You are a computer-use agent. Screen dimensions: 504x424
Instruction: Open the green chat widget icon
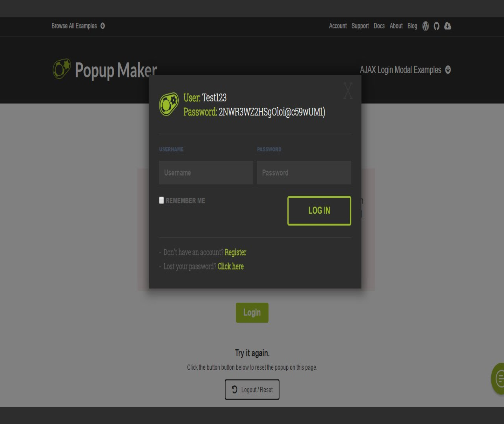tap(498, 379)
